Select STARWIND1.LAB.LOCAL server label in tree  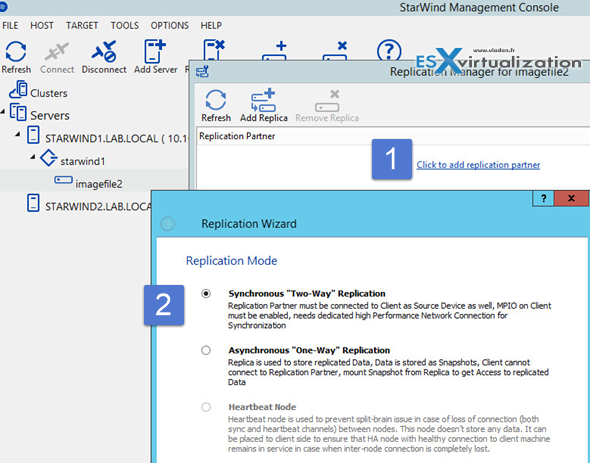click(116, 139)
